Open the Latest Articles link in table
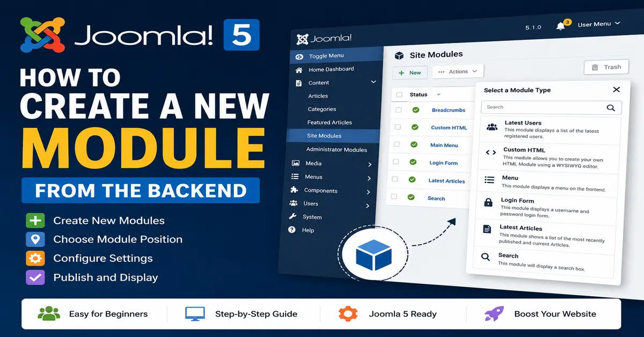 447,181
